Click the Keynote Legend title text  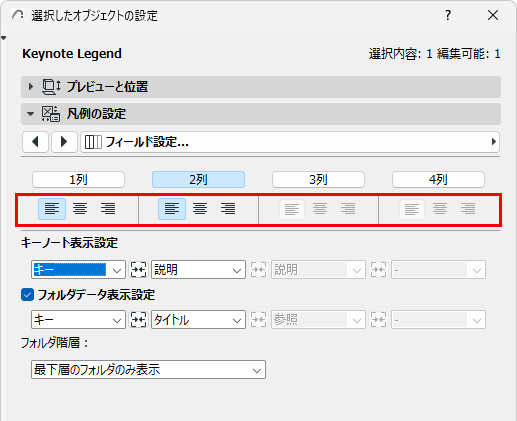72,54
